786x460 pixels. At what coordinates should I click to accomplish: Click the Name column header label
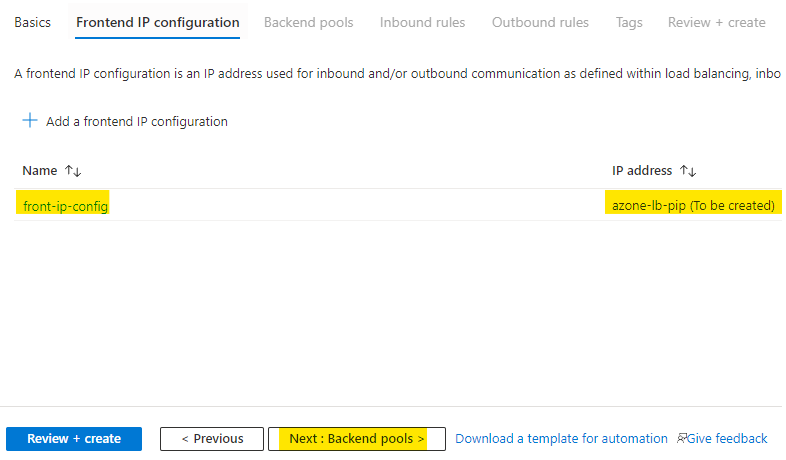pyautogui.click(x=40, y=171)
